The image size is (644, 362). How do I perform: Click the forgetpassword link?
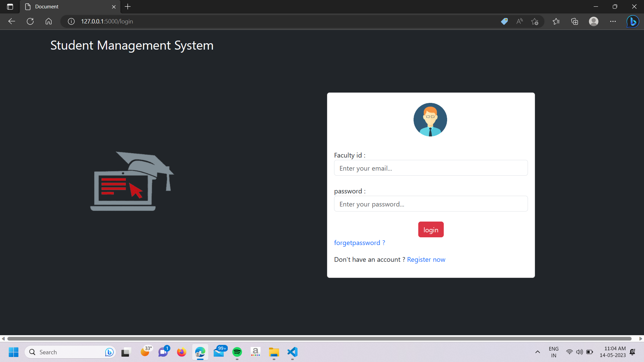coord(359,242)
